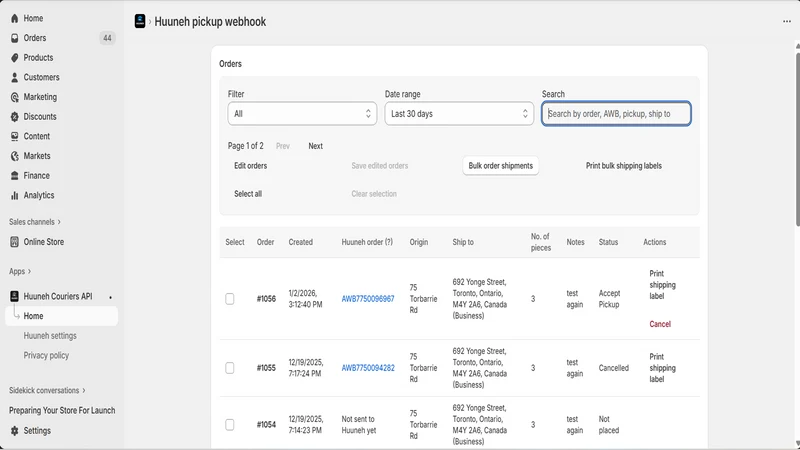Print shipping label for order #1056

[662, 285]
